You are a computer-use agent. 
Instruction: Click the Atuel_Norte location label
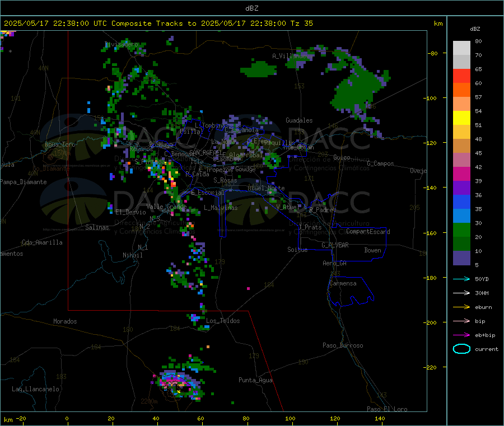[266, 188]
